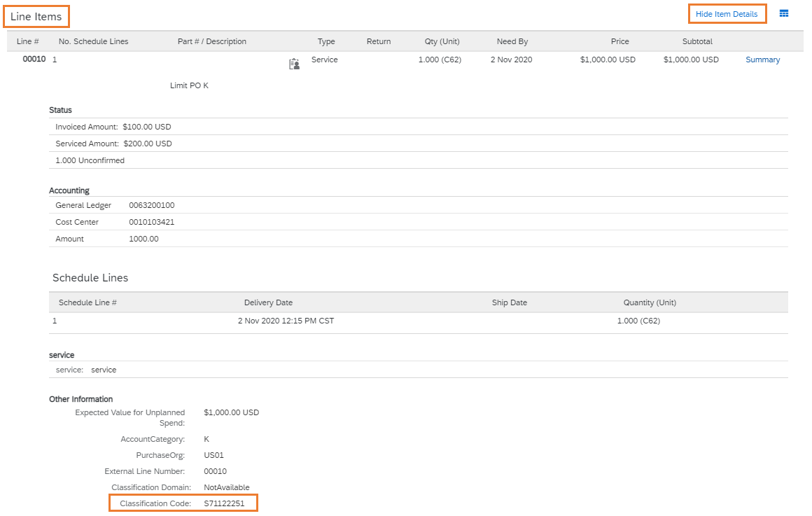Click Expected Value $1,000.00 USD
812x516 pixels.
231,412
